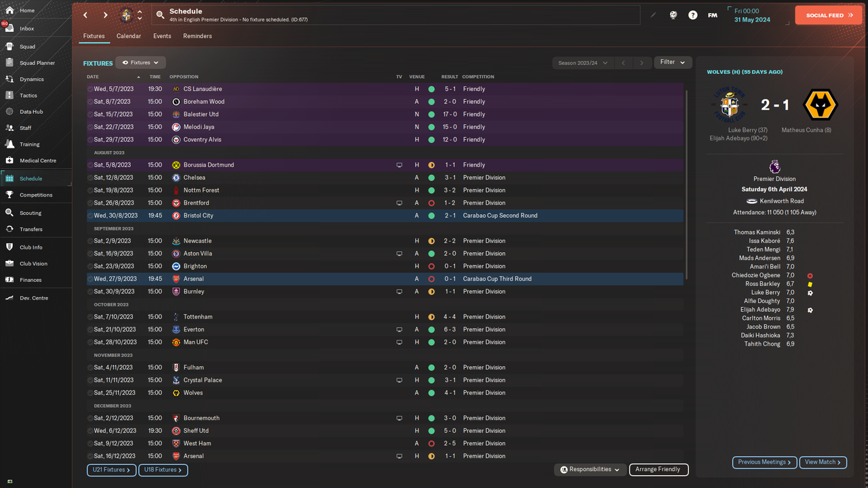
Task: Open the Responsibilities dropdown
Action: click(590, 470)
